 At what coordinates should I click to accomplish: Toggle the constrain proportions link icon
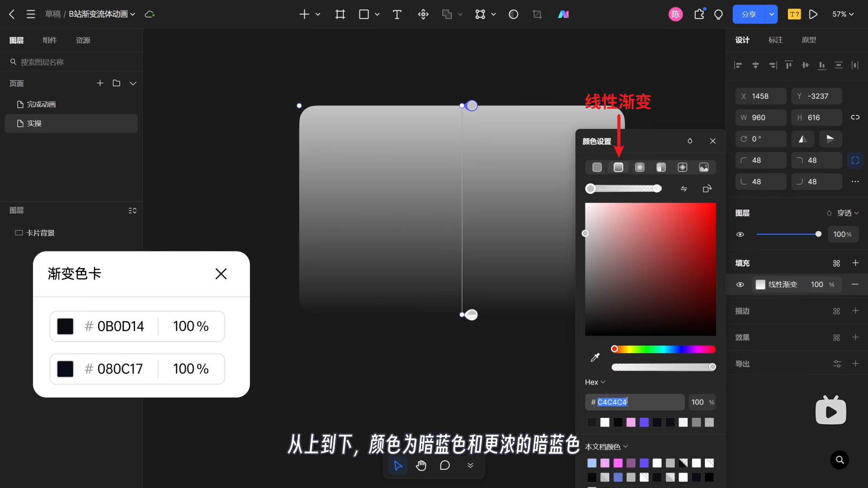point(855,118)
